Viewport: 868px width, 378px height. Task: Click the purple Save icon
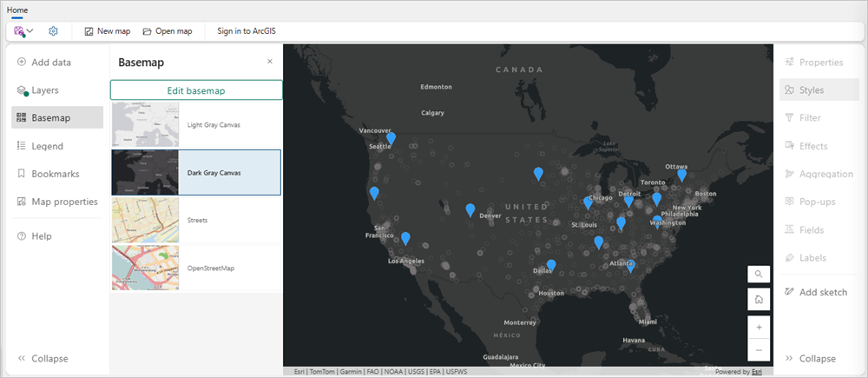19,31
